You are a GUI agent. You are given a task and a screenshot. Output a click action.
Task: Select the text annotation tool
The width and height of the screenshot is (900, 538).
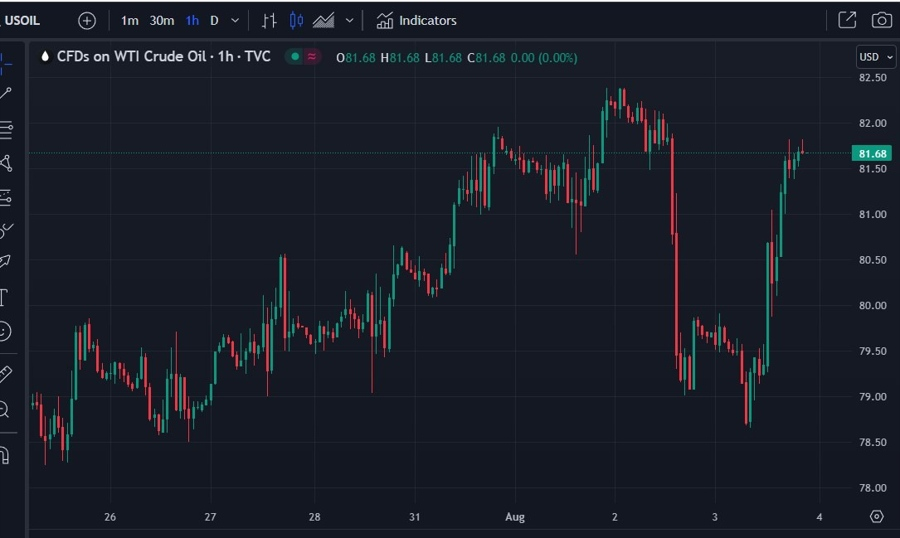click(4, 297)
